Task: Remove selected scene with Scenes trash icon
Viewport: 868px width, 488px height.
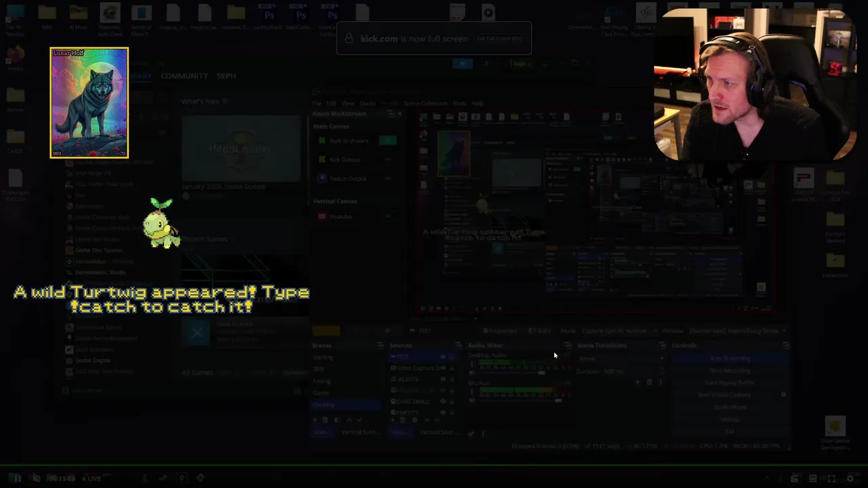Action: [x=325, y=420]
